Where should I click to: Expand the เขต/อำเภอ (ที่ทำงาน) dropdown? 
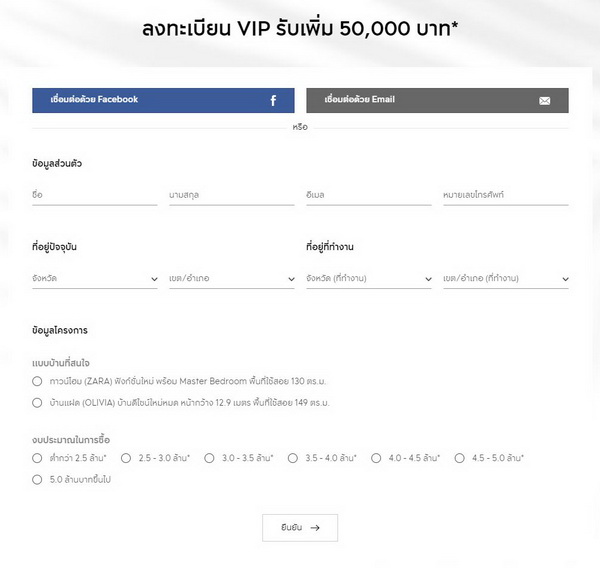(505, 278)
